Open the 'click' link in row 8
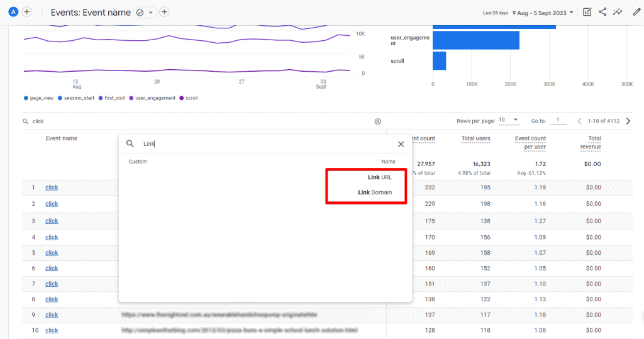The height and width of the screenshot is (339, 644). [x=52, y=299]
